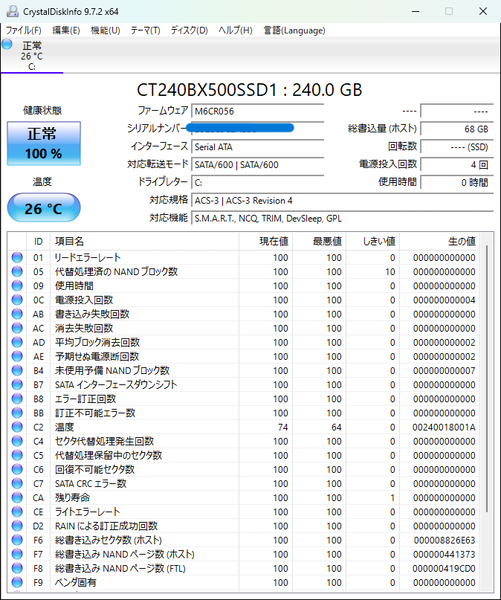Click status orb for F6 総書き込みセクタ数 (ホスト)
Image resolution: width=501 pixels, height=600 pixels.
(17, 540)
